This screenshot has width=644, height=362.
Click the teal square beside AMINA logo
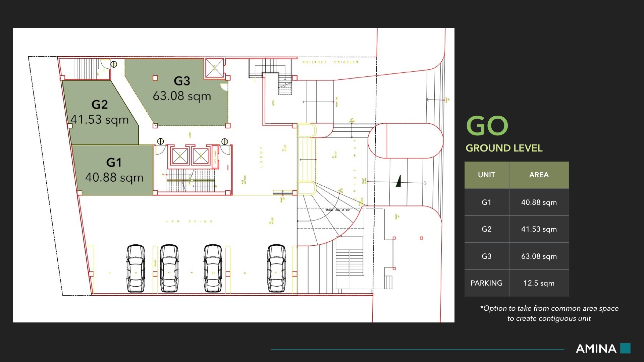[x=625, y=348]
